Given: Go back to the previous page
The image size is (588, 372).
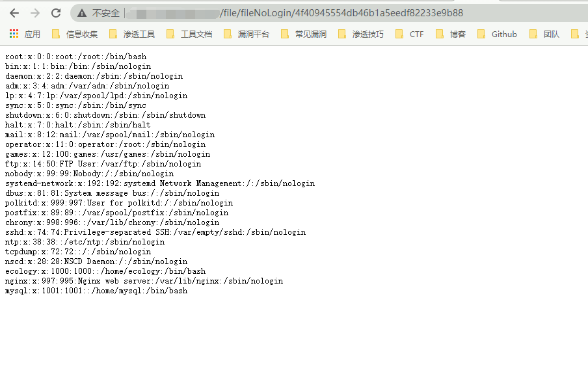Looking at the screenshot, I should 14,13.
